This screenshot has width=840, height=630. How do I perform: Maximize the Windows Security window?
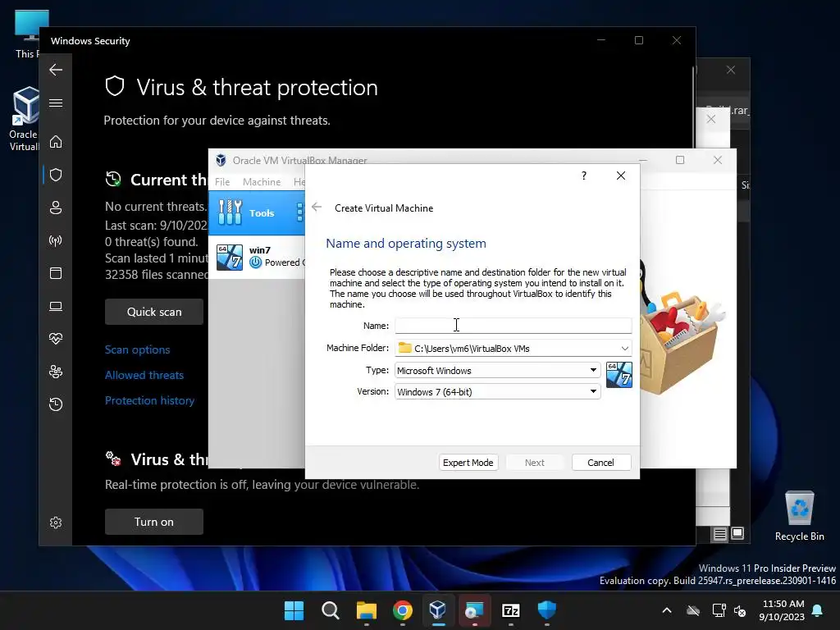pyautogui.click(x=638, y=40)
